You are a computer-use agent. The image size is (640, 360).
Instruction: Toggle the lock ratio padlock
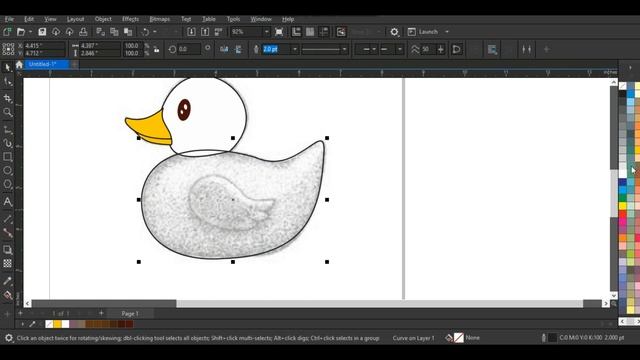pyautogui.click(x=156, y=49)
